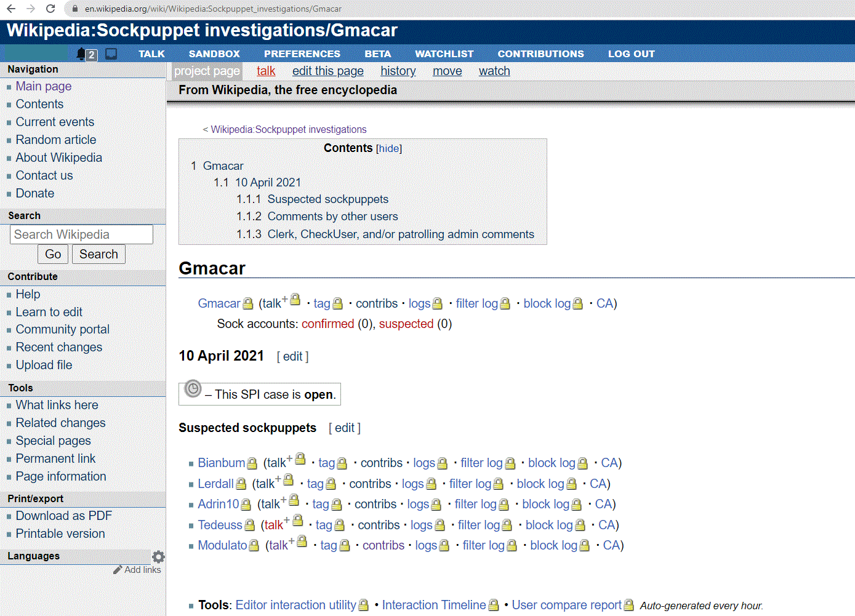Open the Interaction Timeline tool
The image size is (855, 616).
pyautogui.click(x=434, y=605)
